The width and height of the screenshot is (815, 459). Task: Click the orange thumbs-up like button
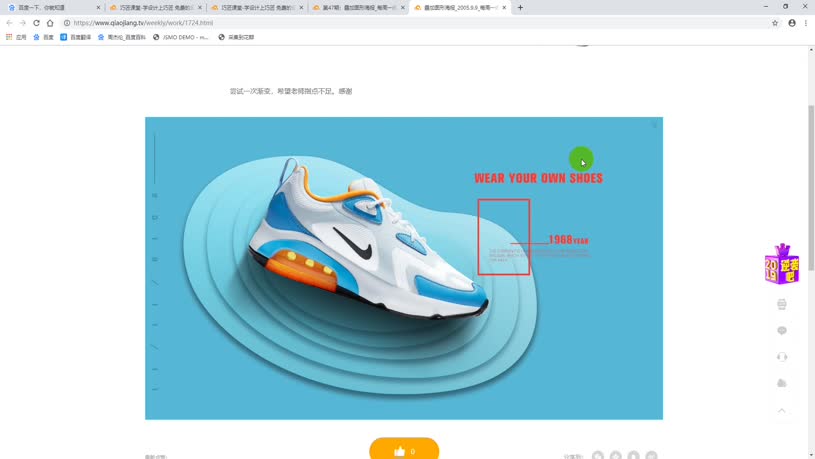[x=404, y=450]
